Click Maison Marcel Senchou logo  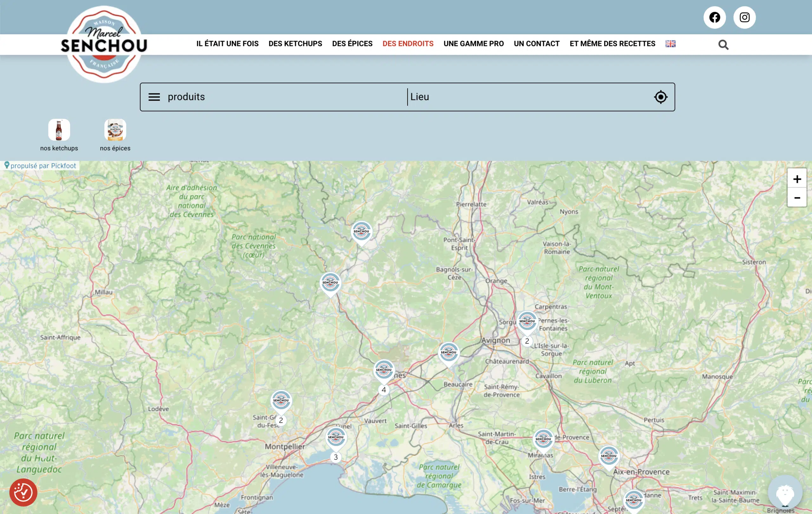click(104, 44)
